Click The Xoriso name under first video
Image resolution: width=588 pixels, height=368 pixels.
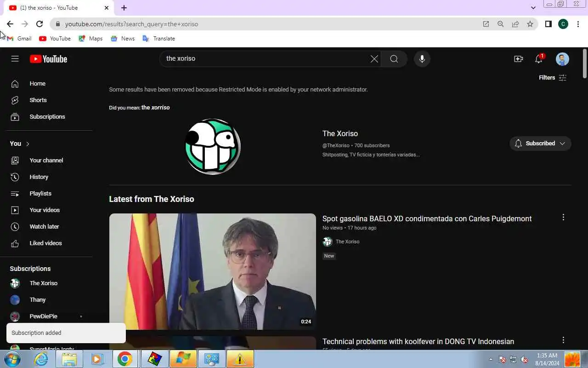[x=347, y=241]
